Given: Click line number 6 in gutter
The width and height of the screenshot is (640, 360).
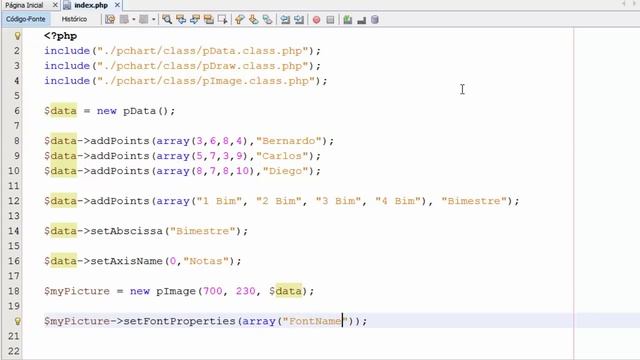Looking at the screenshot, I should (16, 111).
